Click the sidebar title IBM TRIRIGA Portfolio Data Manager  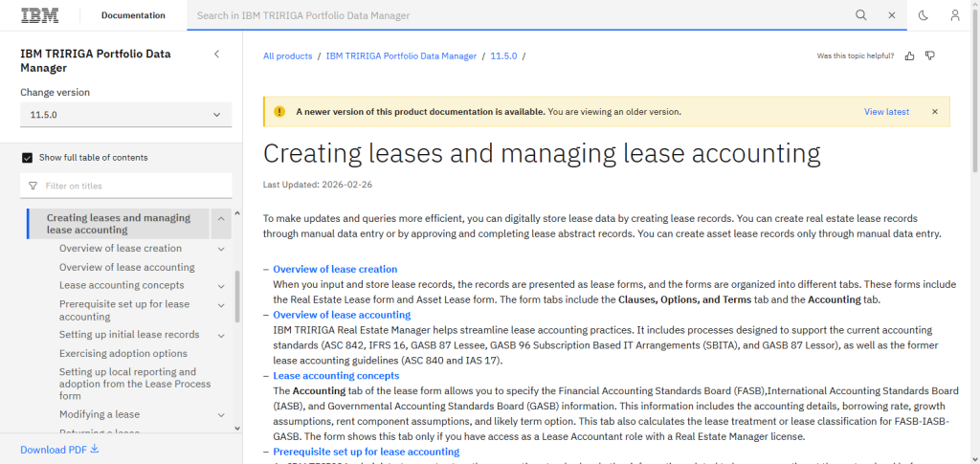[x=95, y=60]
